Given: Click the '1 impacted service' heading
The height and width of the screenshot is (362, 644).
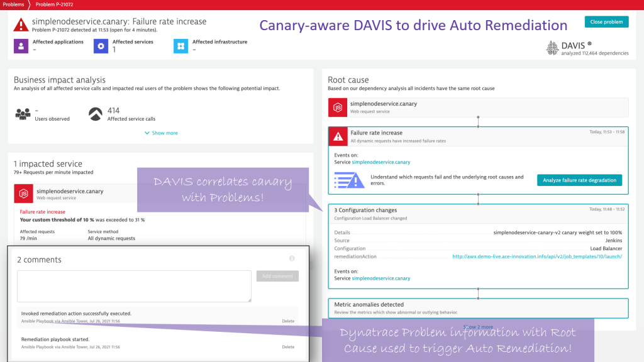Looking at the screenshot, I should 48,164.
